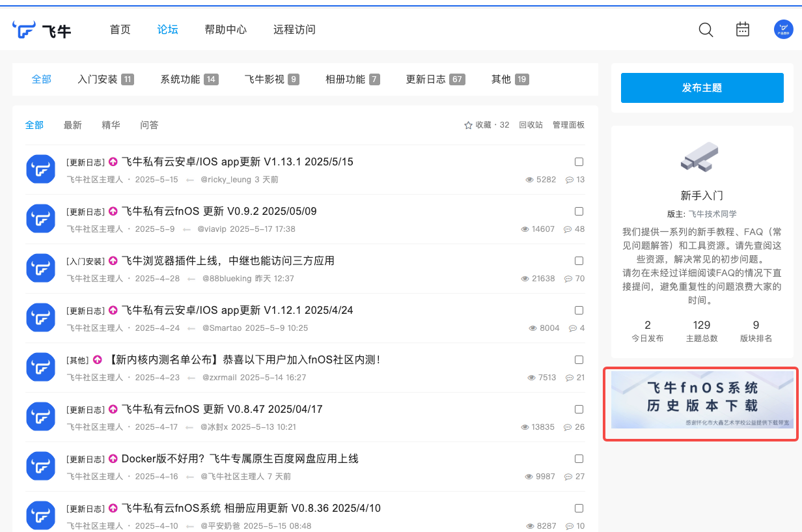Click the pinned arrow icon on 飞牛浏览器插件上线
The width and height of the screenshot is (802, 532).
click(x=113, y=261)
